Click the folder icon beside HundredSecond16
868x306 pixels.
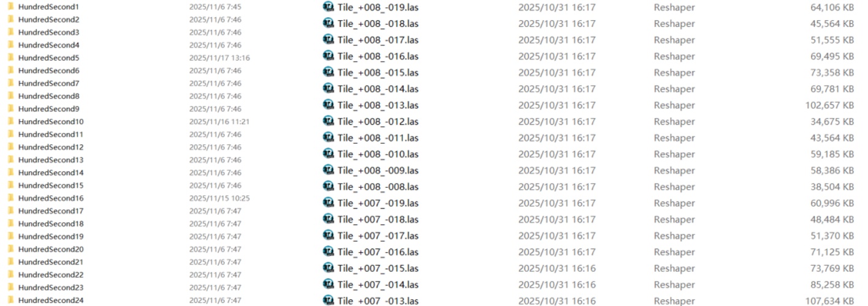10,198
